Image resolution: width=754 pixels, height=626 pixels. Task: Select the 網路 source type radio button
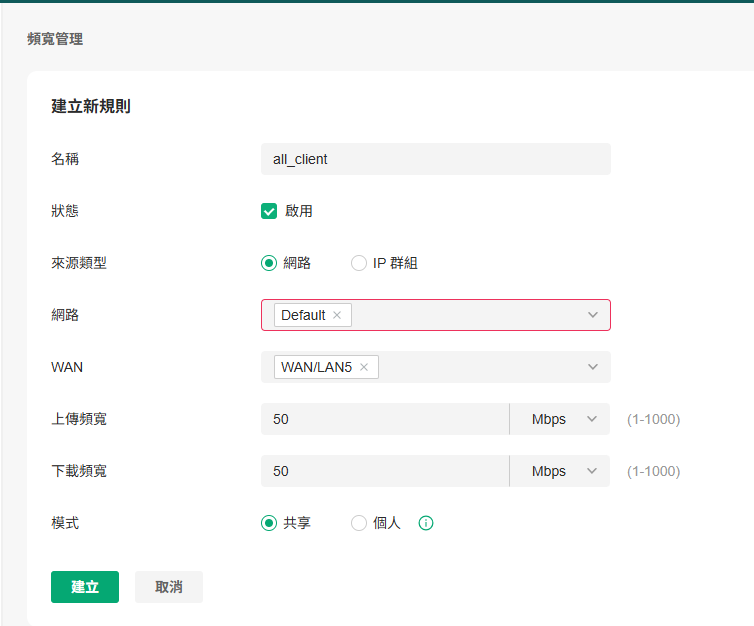[x=269, y=263]
